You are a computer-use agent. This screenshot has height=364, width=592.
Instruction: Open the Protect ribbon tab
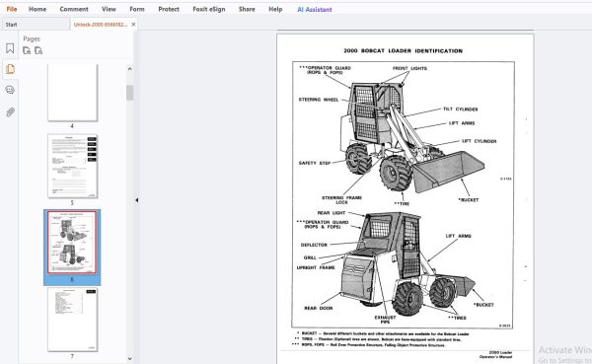169,9
